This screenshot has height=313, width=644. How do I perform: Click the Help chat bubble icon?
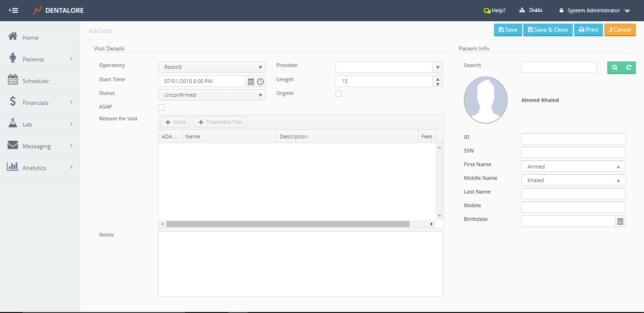tap(487, 10)
